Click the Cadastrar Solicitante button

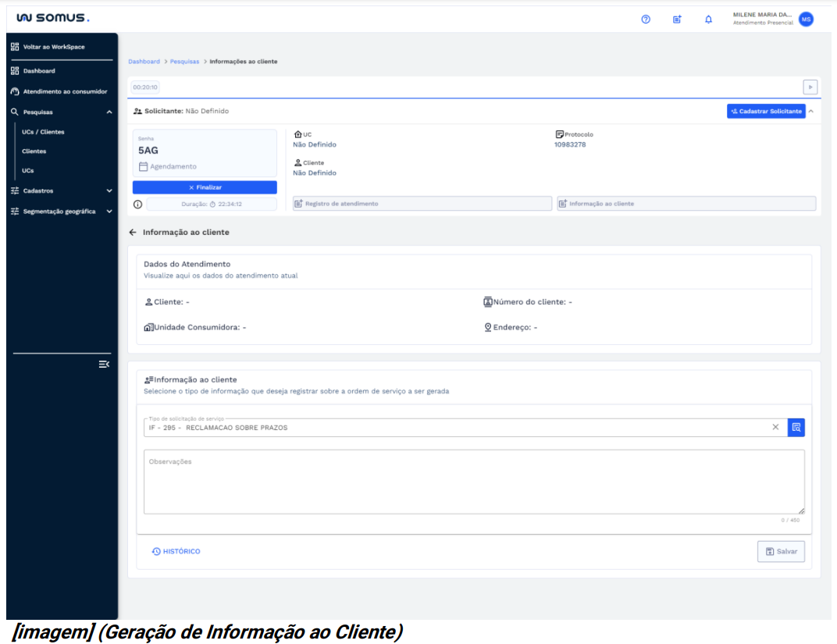[x=765, y=112]
